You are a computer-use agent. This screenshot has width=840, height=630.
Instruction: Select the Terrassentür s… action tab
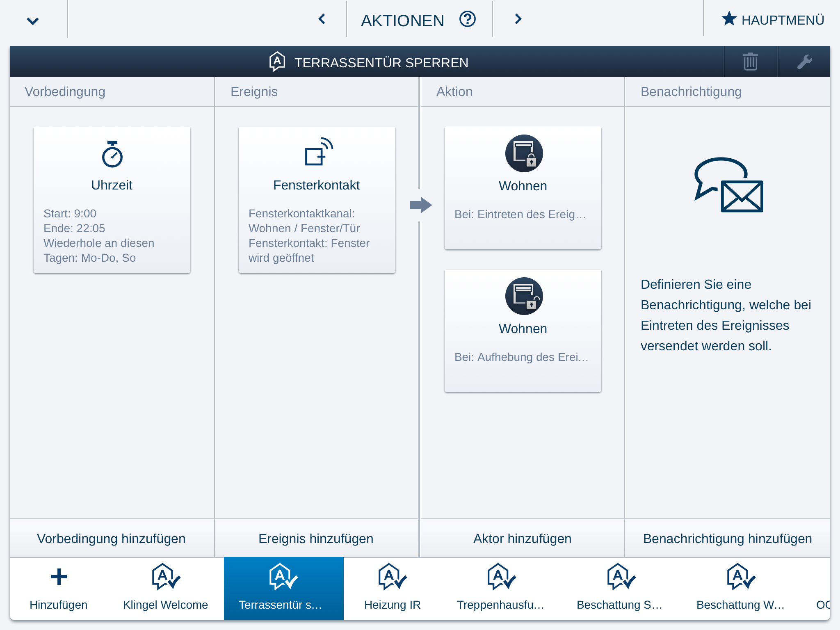pyautogui.click(x=284, y=588)
